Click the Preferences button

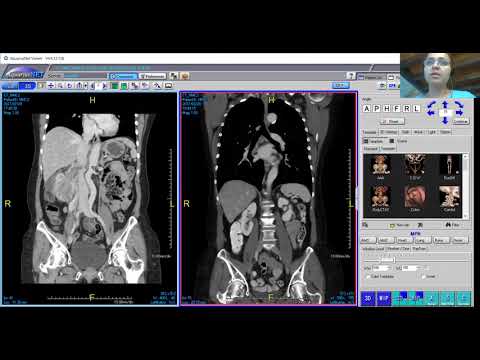152,76
